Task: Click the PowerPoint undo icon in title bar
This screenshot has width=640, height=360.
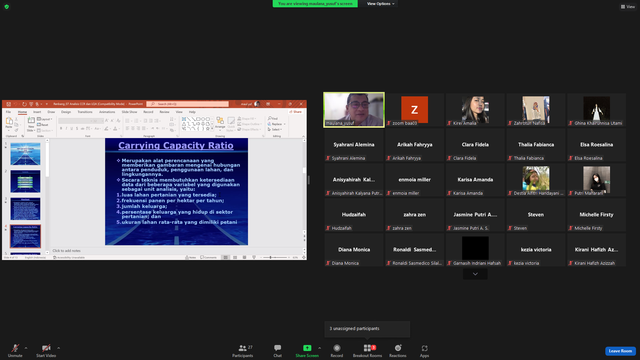Action: click(17, 104)
